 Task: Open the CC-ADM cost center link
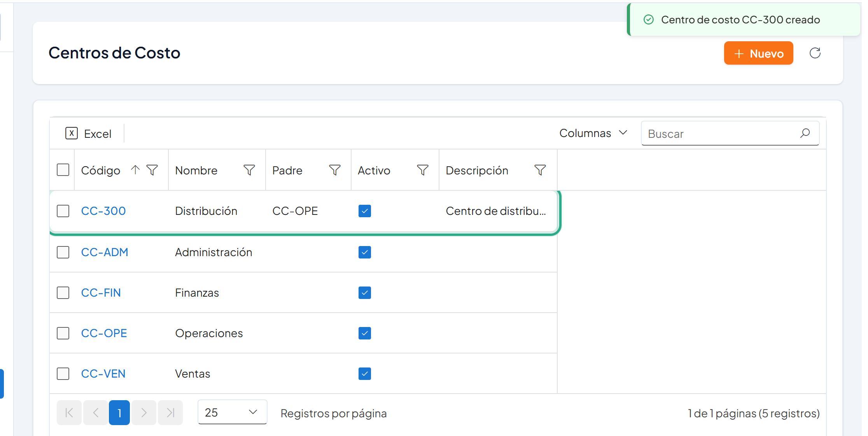[105, 252]
